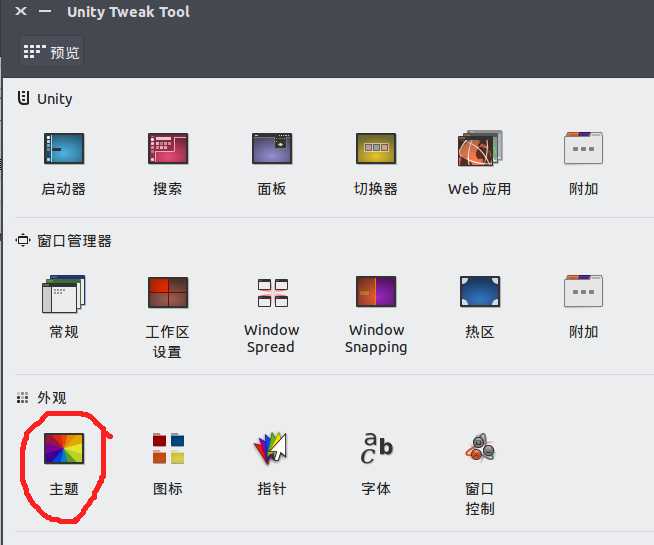Open the Window Spread icon
Viewport: 654px width, 545px height.
tap(272, 293)
